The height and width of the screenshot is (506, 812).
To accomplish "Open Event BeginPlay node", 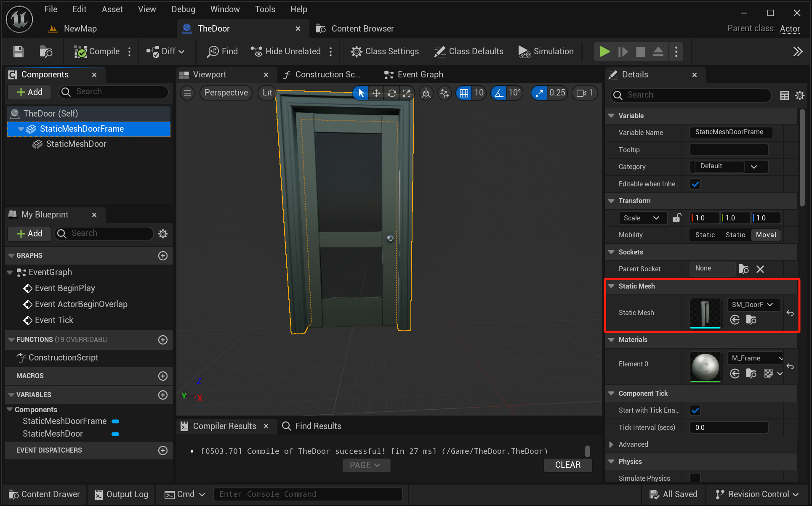I will click(65, 288).
